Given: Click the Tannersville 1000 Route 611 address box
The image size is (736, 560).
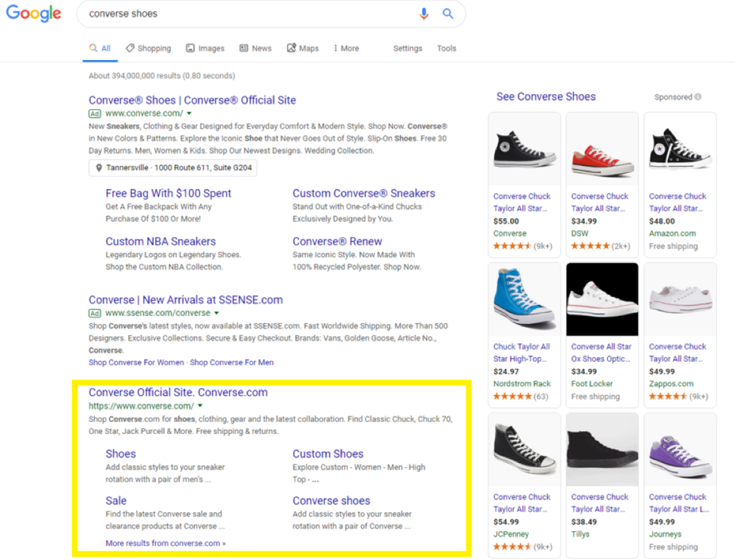Looking at the screenshot, I should point(173,167).
